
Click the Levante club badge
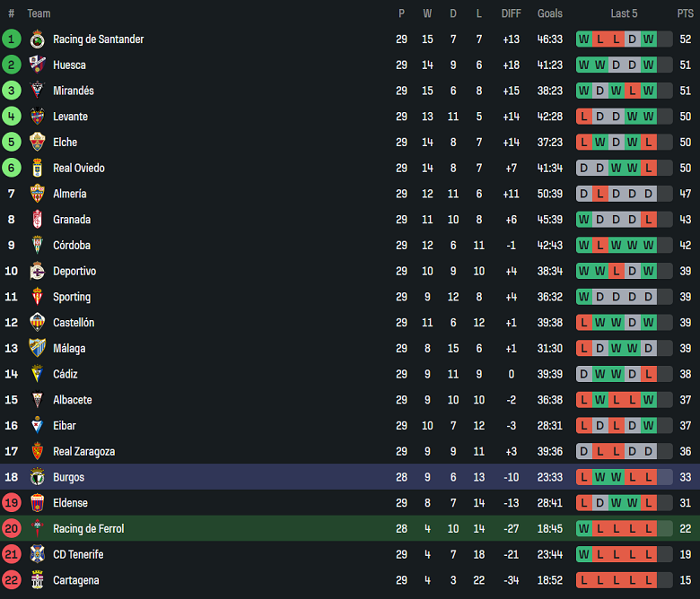[37, 117]
